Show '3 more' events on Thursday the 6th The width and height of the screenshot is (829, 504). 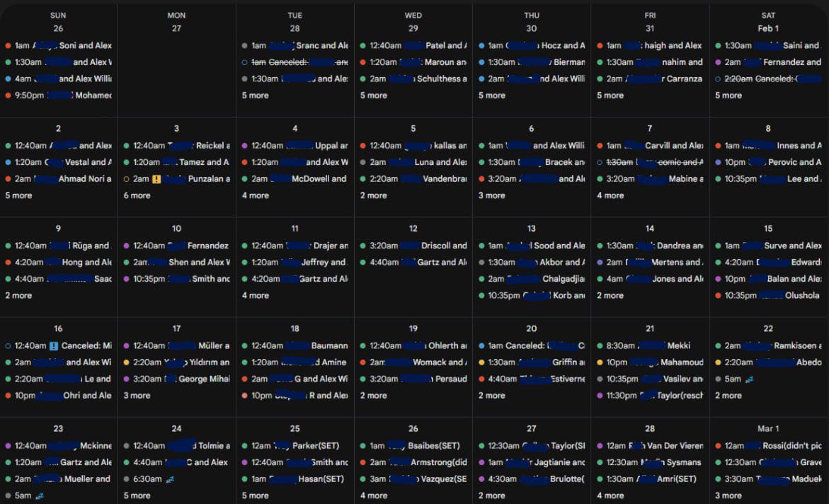[492, 195]
